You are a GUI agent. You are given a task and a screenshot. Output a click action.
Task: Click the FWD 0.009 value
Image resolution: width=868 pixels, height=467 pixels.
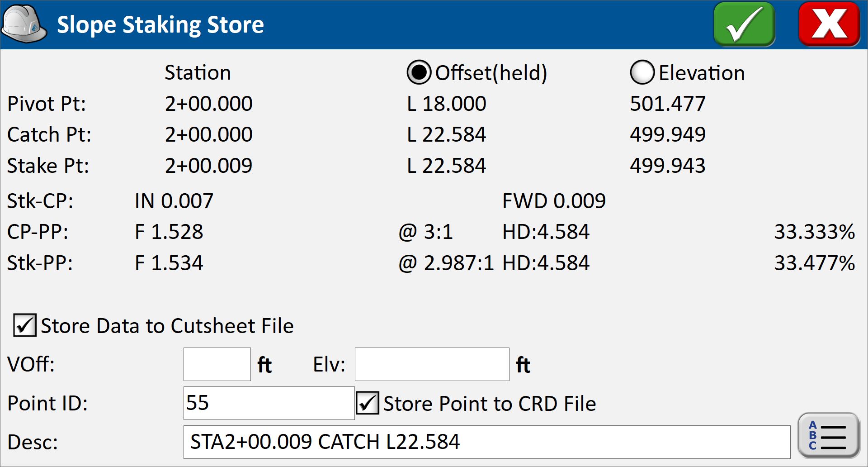click(554, 201)
